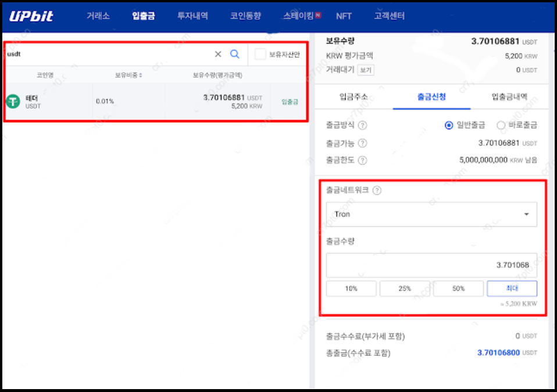Click the UPbit logo

pos(31,16)
